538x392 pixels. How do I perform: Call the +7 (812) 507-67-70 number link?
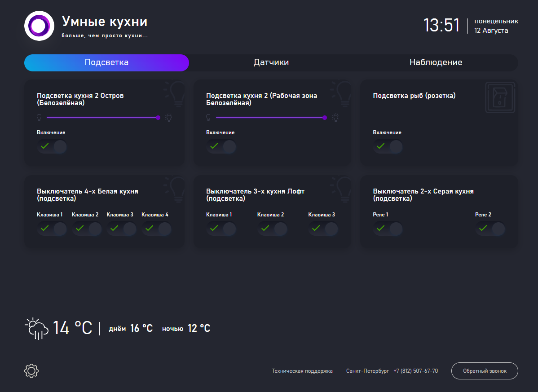pyautogui.click(x=416, y=371)
